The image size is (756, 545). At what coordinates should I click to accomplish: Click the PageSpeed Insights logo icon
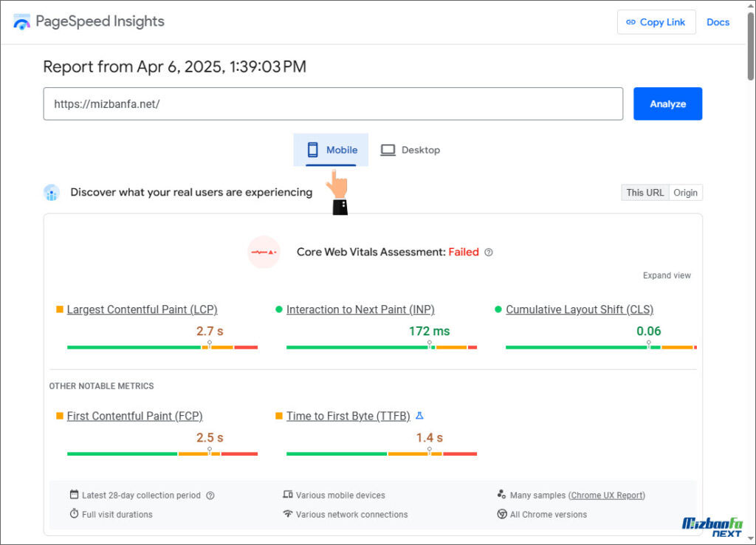(21, 21)
